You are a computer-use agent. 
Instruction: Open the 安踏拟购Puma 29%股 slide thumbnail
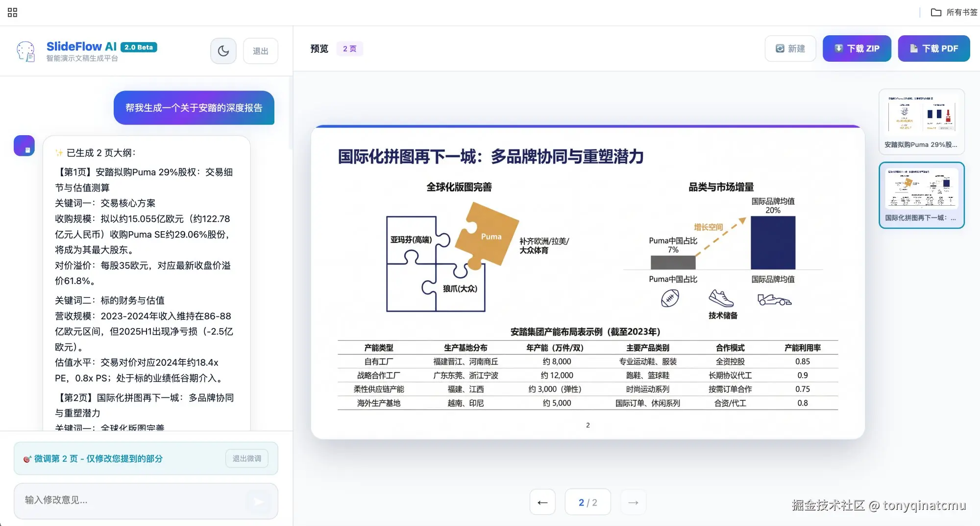point(922,122)
